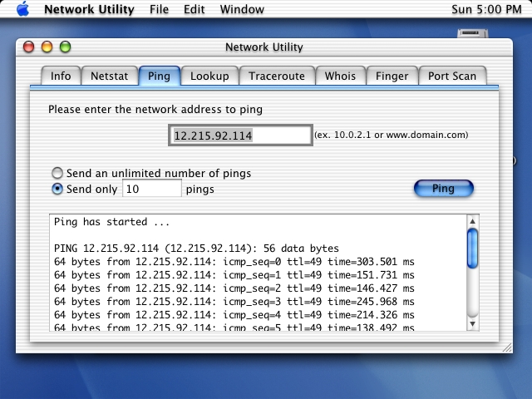532x399 pixels.
Task: Click the icmp_seq=0 result line
Action: point(234,262)
